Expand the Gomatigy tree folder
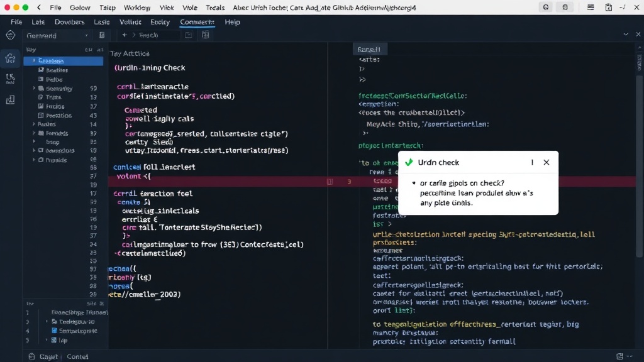The height and width of the screenshot is (362, 644). [x=34, y=88]
